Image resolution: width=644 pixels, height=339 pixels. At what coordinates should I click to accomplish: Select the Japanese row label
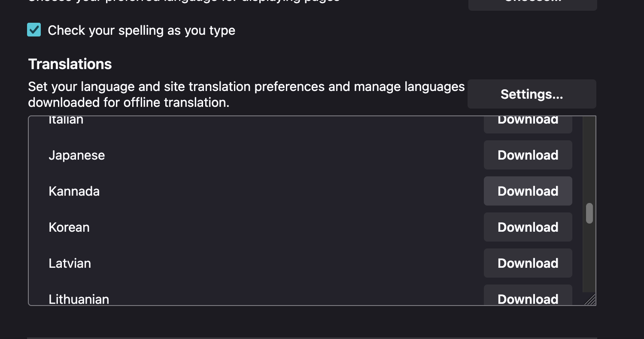[77, 155]
